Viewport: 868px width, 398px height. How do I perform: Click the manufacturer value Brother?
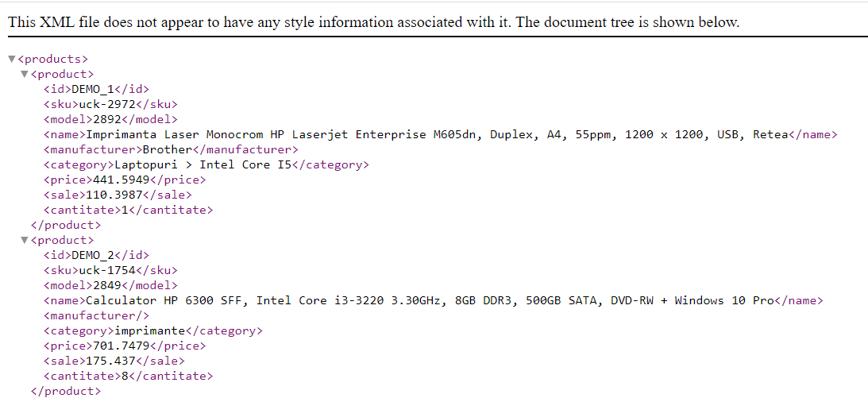point(167,149)
